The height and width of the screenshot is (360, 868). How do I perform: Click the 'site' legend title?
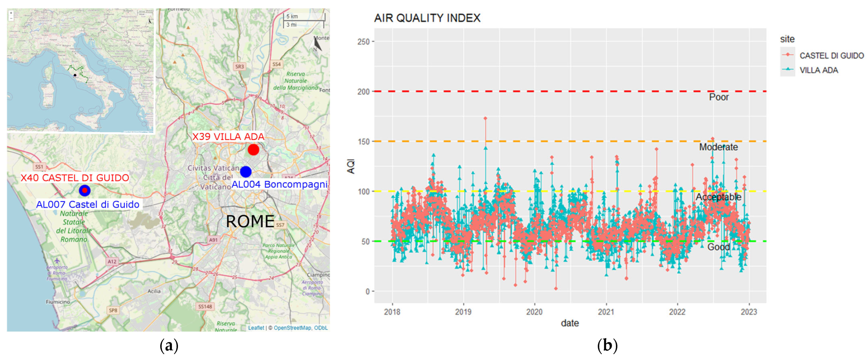(x=787, y=39)
